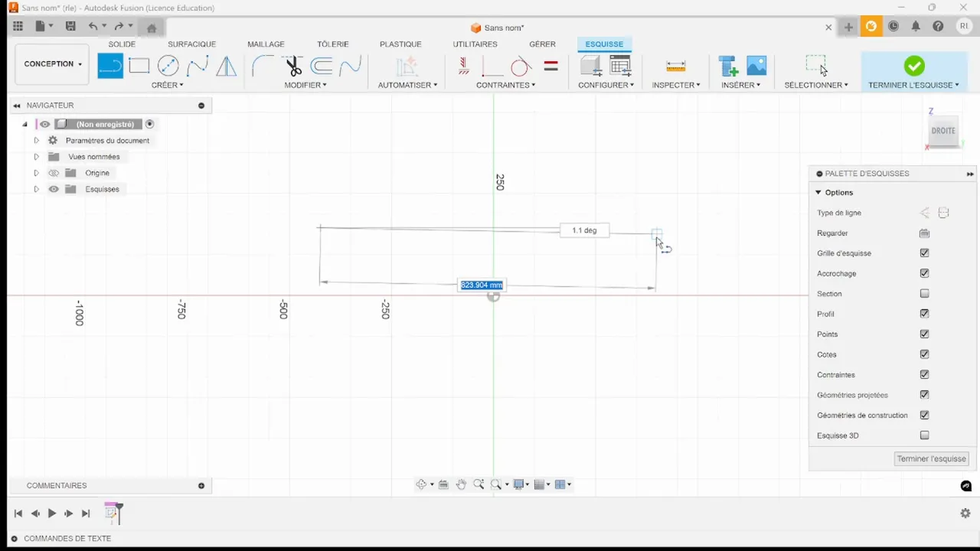This screenshot has height=551, width=980.
Task: Switch to the UTILITAIRES tab
Action: point(475,44)
